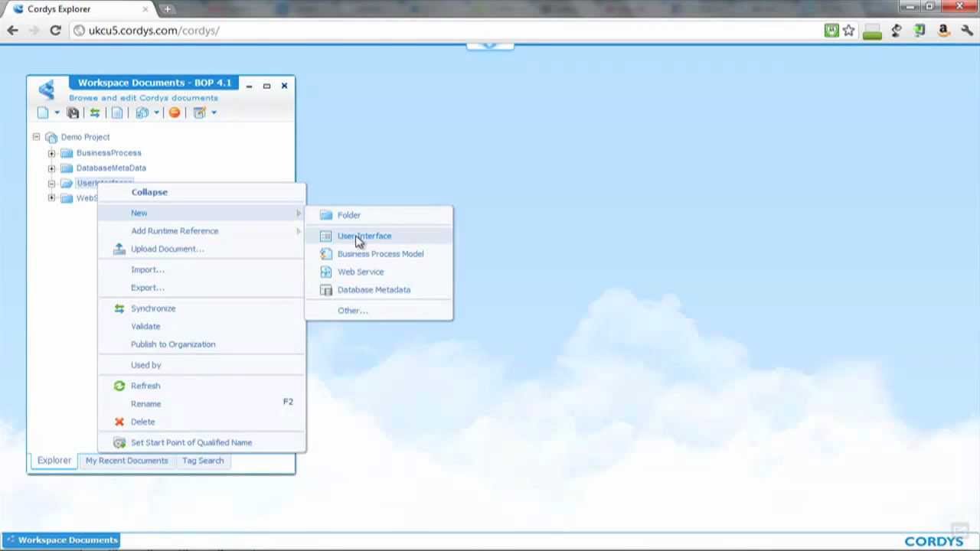Open the dropdown beside the cubes icon
The width and height of the screenshot is (980, 551).
[156, 113]
